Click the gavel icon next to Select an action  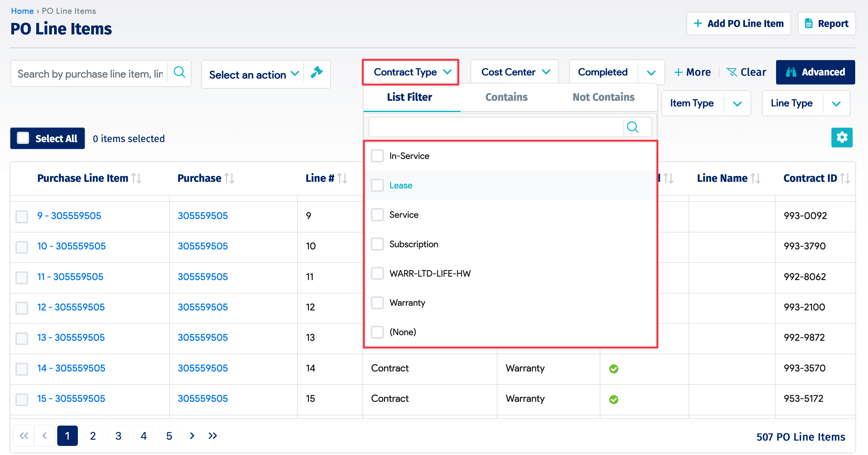[x=317, y=72]
